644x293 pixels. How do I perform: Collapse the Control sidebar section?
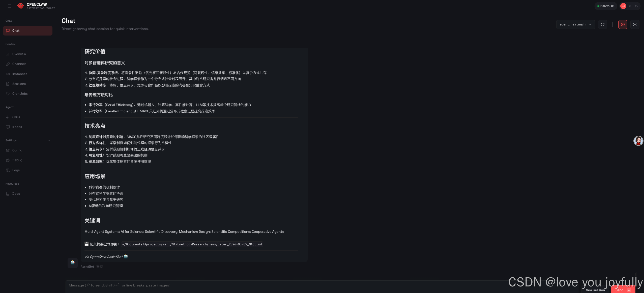[x=49, y=44]
